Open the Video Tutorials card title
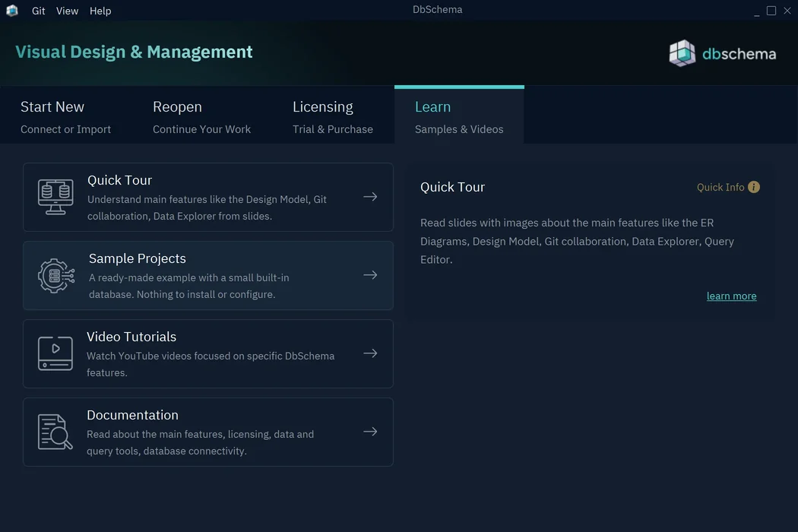 [x=131, y=337]
